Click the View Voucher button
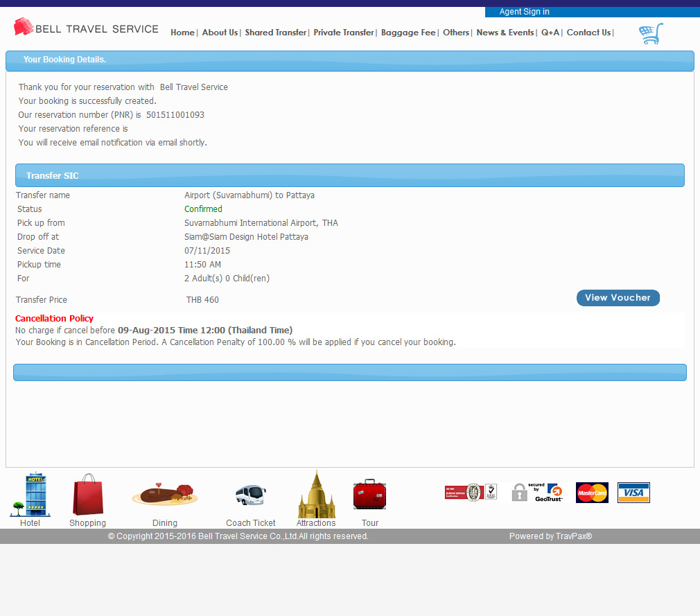The width and height of the screenshot is (700, 616). [618, 298]
